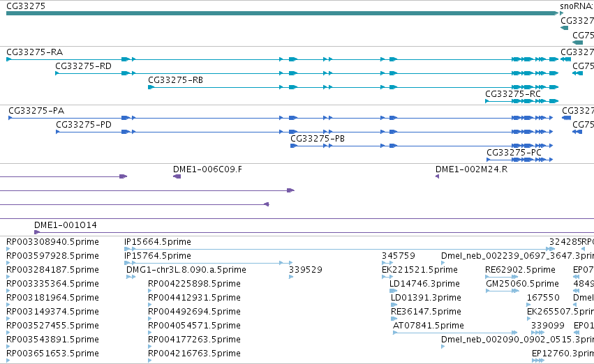Select transcript CG33275-RD label
Screen dimensions: 594x364
point(83,66)
